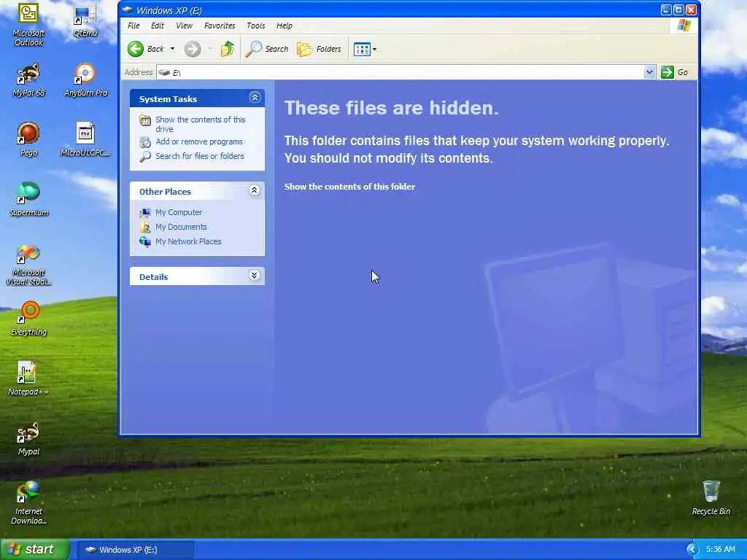747x560 pixels.
Task: Open AnyBurn Pro desktop shortcut
Action: (85, 80)
